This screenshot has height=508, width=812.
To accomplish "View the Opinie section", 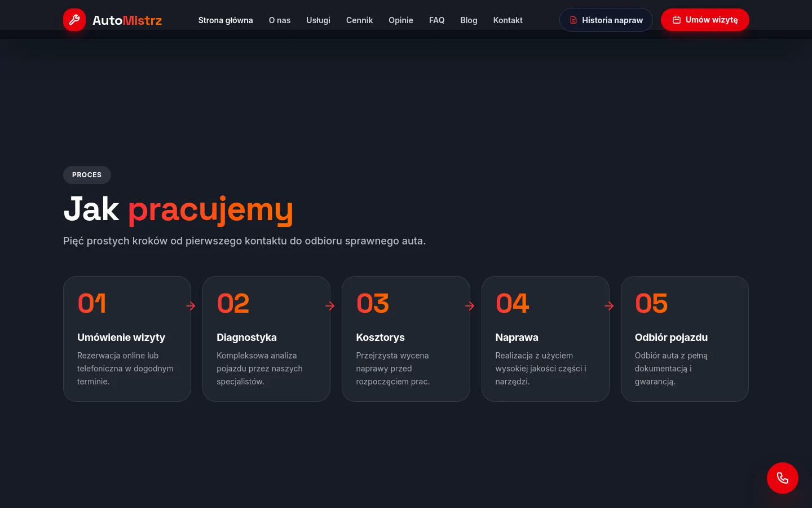I will tap(401, 20).
